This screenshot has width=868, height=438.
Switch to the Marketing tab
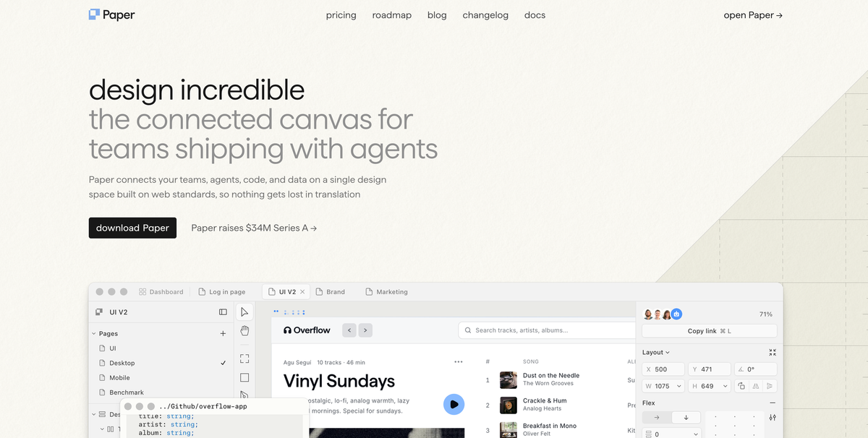[x=387, y=292]
